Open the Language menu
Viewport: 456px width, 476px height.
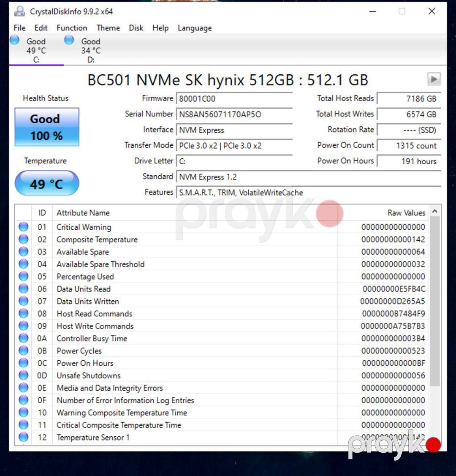[x=195, y=28]
